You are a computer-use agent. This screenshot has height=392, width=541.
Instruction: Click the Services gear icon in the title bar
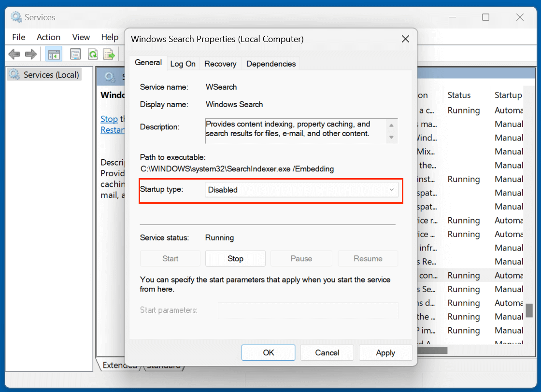coord(15,16)
